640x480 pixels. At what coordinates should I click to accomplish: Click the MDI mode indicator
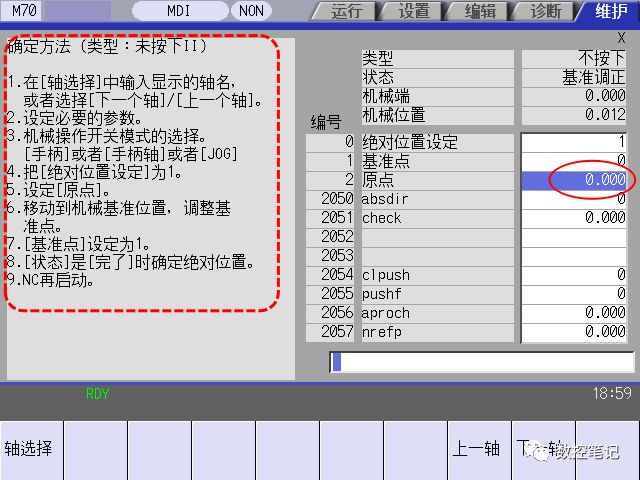[x=179, y=11]
